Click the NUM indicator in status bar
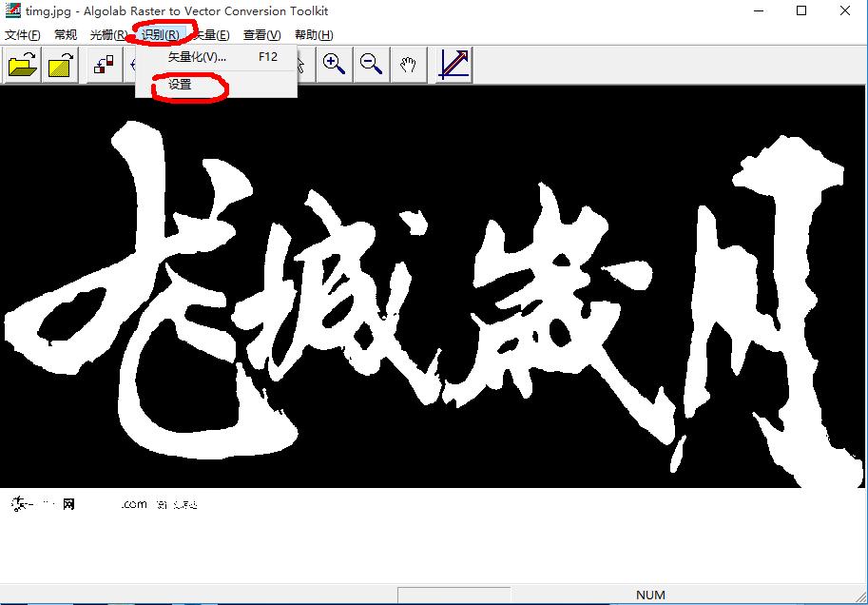 click(x=649, y=594)
